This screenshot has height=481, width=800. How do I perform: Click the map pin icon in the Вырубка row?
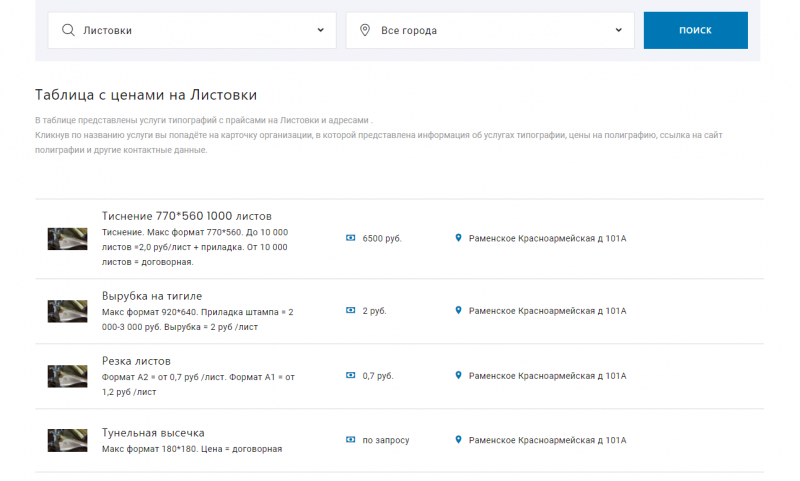coord(458,311)
